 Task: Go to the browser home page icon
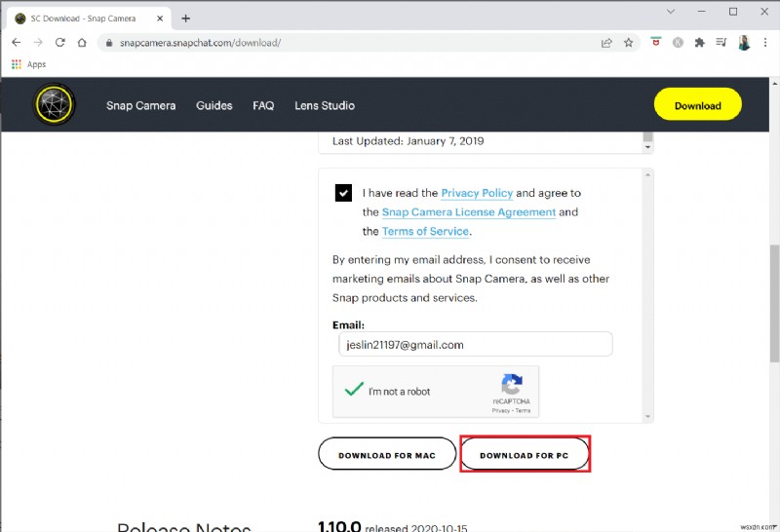click(82, 43)
